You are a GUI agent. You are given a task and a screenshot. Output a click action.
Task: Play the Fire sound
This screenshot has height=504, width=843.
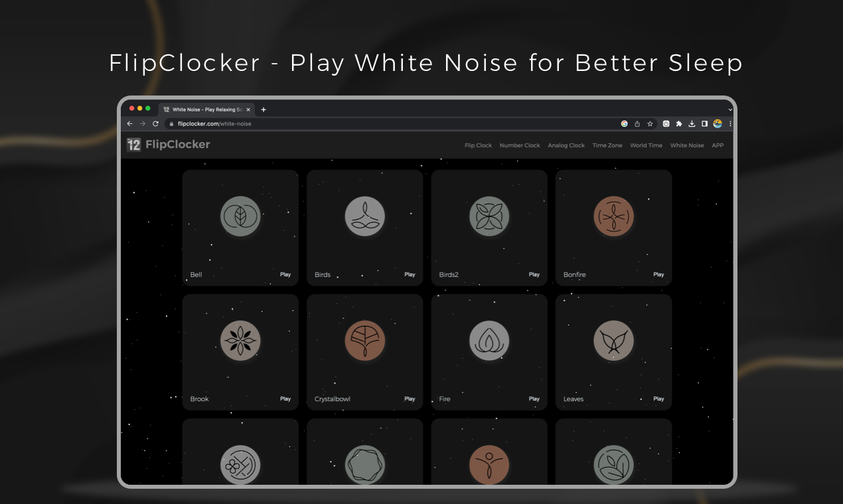point(534,399)
